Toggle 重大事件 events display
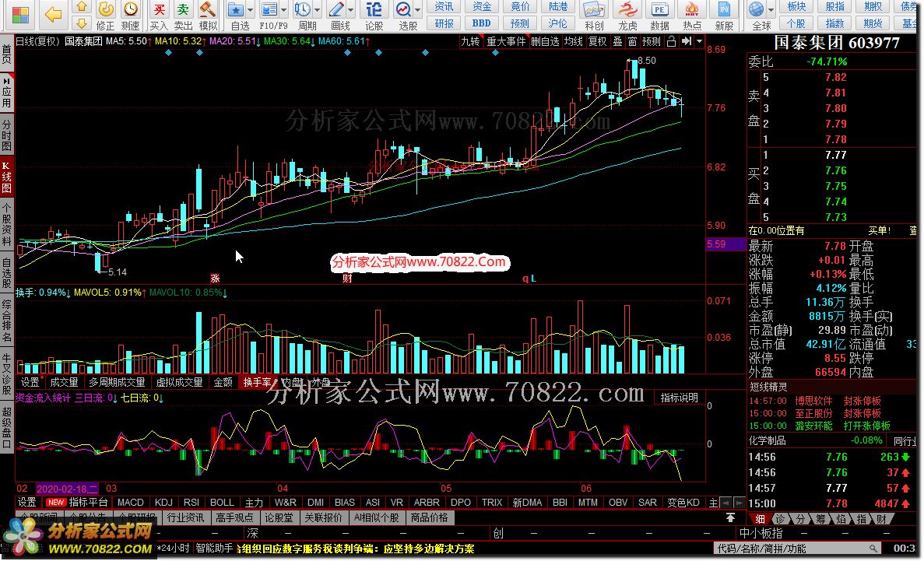 [x=506, y=41]
